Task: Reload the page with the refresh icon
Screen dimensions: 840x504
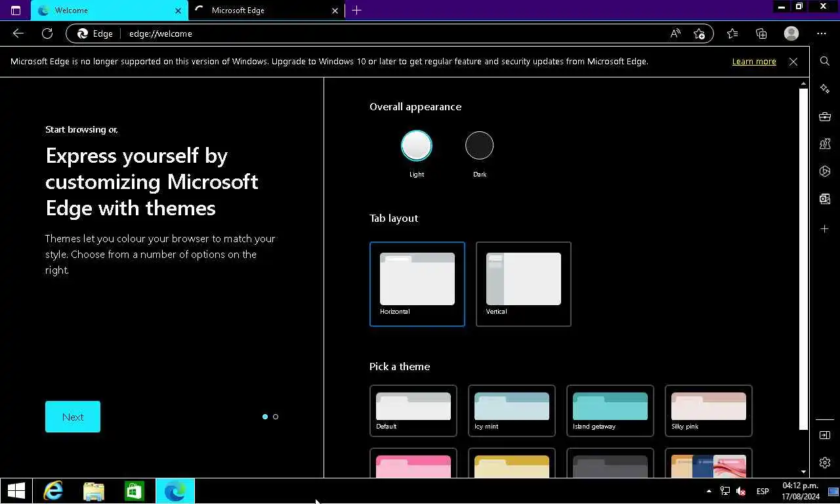Action: click(47, 33)
